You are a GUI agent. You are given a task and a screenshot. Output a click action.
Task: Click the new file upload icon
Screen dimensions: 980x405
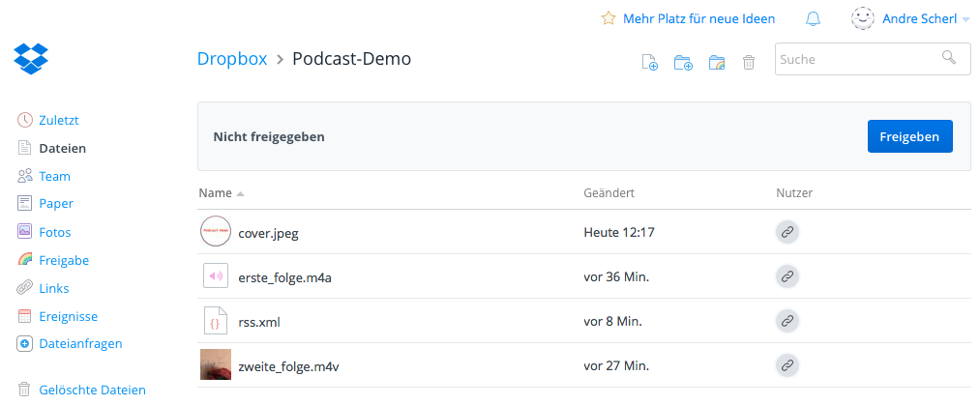pyautogui.click(x=650, y=62)
